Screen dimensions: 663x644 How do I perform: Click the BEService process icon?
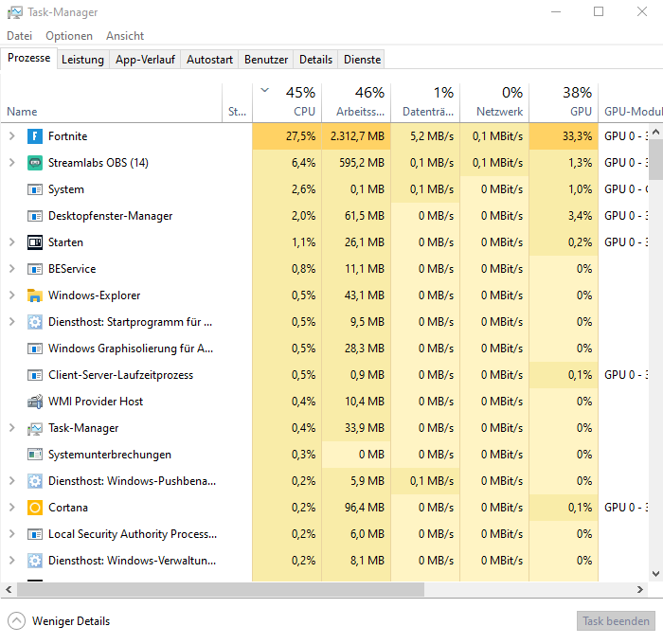35,269
